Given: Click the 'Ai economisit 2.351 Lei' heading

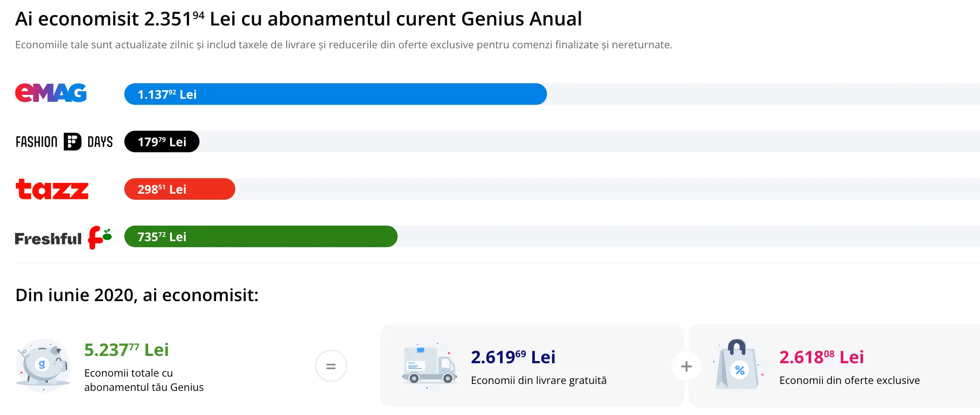Looking at the screenshot, I should tap(298, 19).
